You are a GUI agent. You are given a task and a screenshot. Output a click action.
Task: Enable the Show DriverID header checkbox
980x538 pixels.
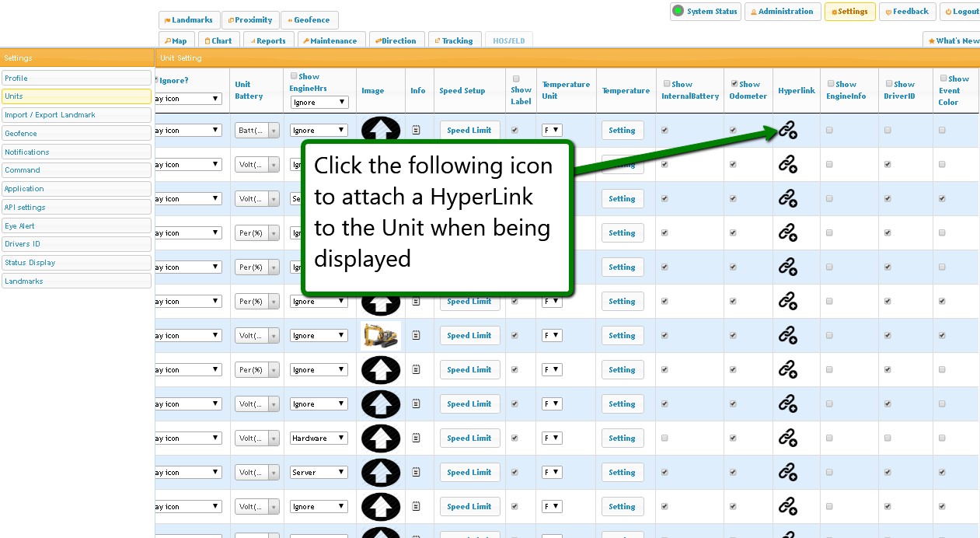(x=889, y=84)
